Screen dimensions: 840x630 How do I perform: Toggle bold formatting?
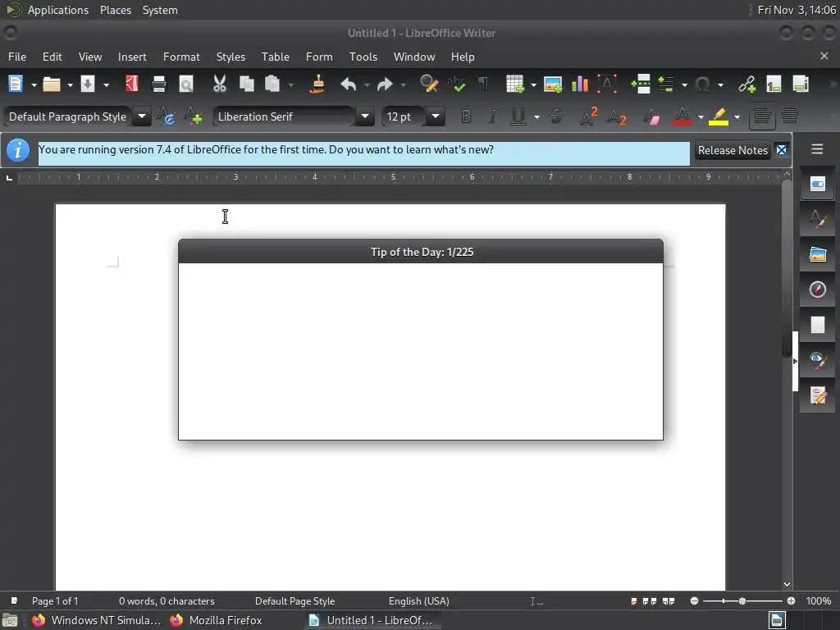(466, 116)
